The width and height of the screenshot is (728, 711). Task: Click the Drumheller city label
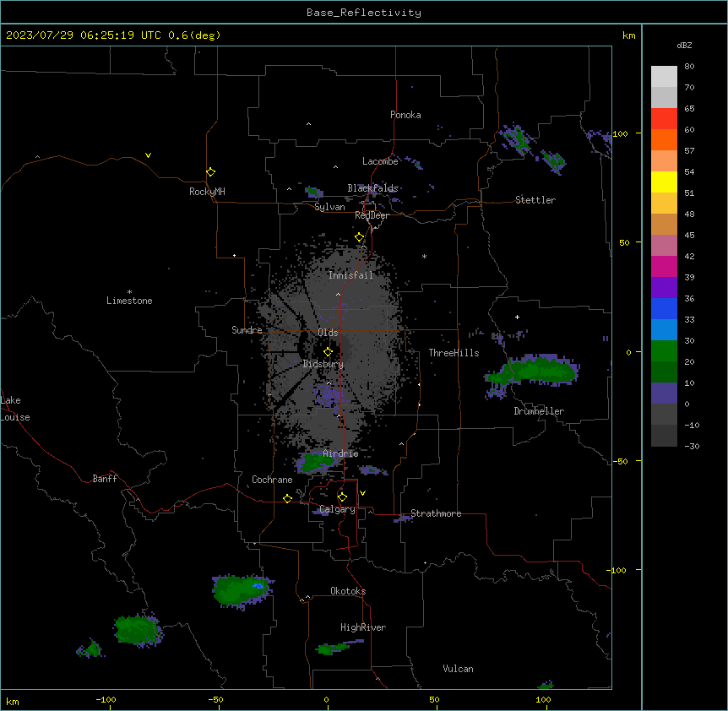[539, 411]
